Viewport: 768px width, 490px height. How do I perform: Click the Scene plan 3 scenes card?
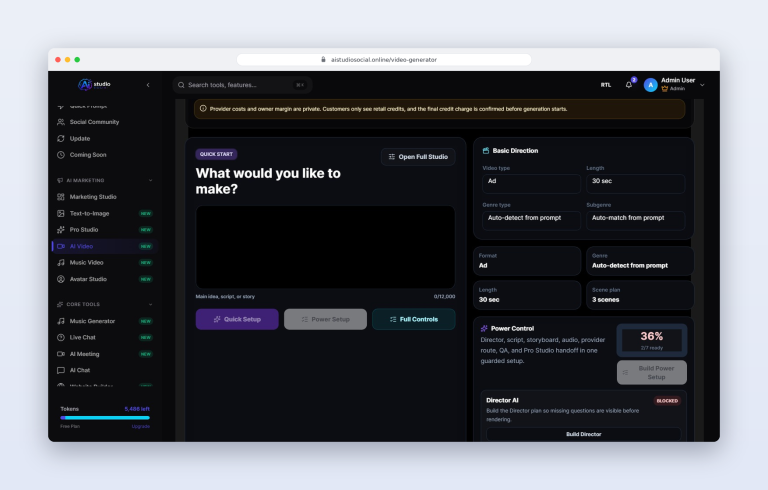pyautogui.click(x=640, y=295)
